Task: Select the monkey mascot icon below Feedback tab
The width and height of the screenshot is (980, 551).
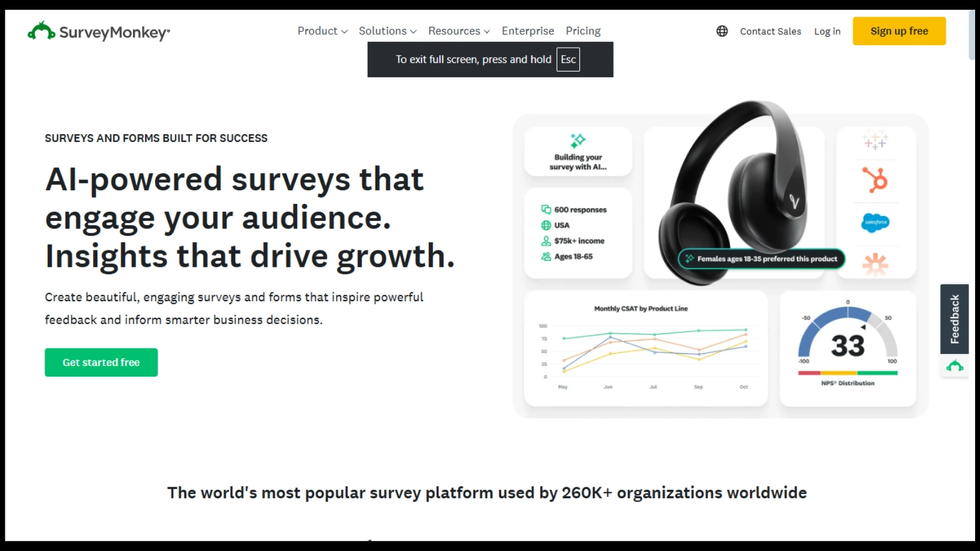Action: 954,366
